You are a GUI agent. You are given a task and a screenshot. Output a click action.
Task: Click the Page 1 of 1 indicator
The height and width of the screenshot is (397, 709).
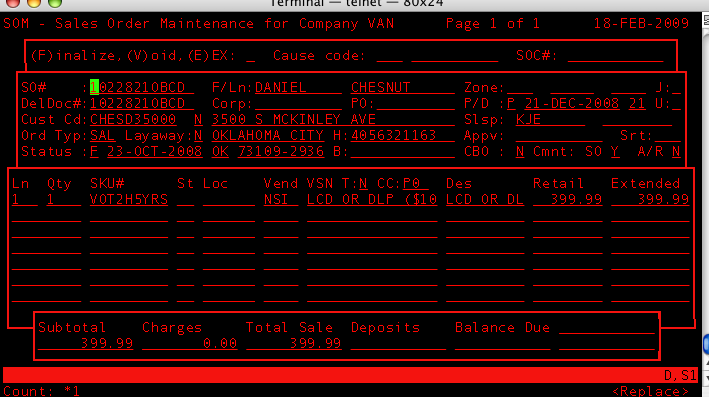point(493,24)
